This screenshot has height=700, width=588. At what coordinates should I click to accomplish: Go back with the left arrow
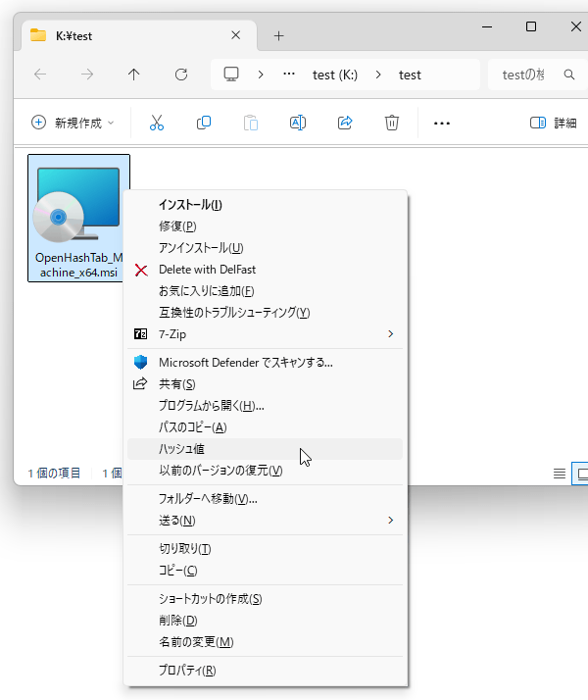(x=40, y=75)
